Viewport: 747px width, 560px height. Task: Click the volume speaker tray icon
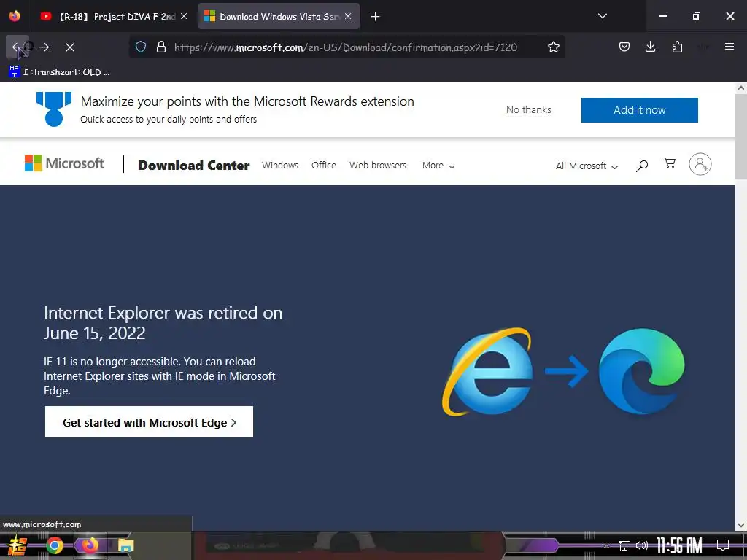click(642, 545)
